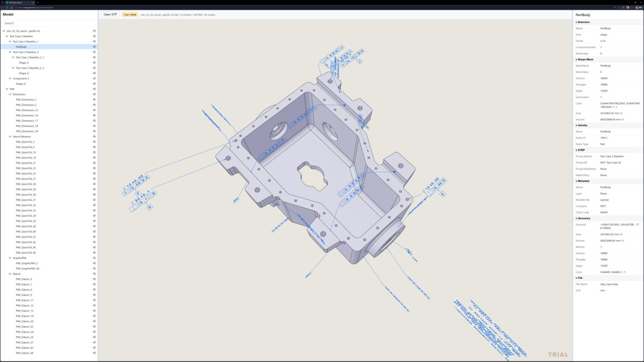This screenshot has height=362, width=644.
Task: Click eye icon beside PMI_GeomTol_36
Action: pyautogui.click(x=94, y=226)
